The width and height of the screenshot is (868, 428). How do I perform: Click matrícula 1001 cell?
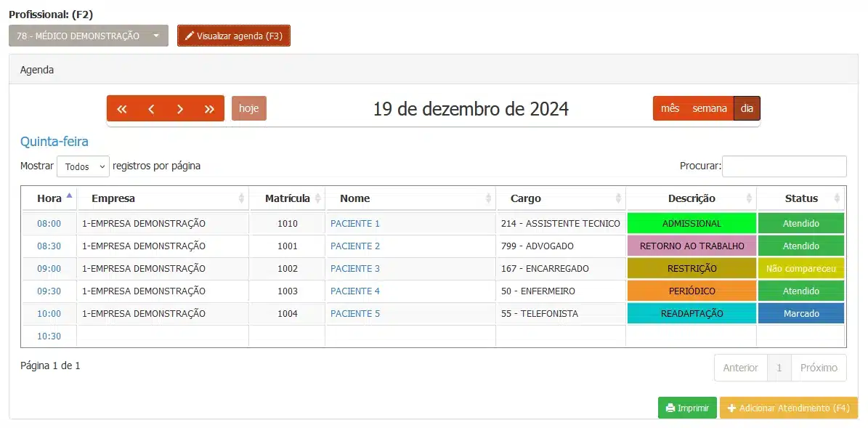[288, 246]
